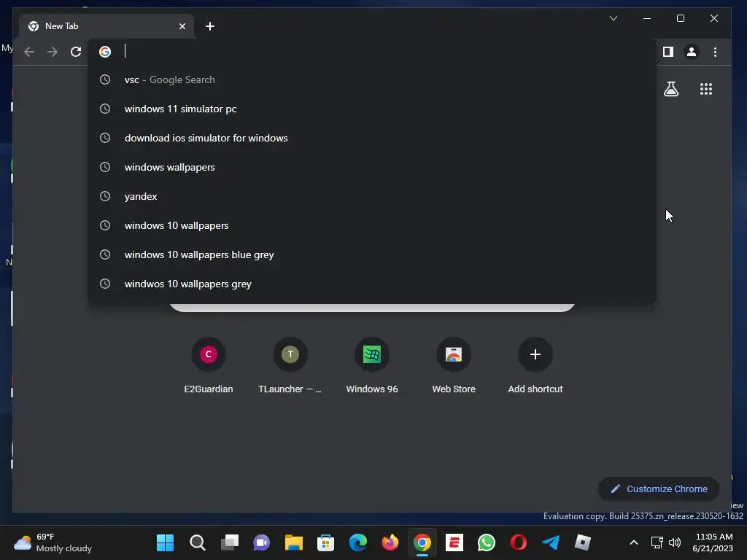Click the network status tray icon
Screen dimensions: 747x560
pyautogui.click(x=657, y=542)
